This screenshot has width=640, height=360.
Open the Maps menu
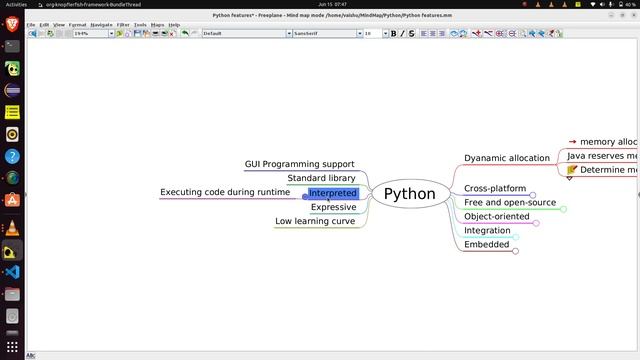pyautogui.click(x=157, y=25)
